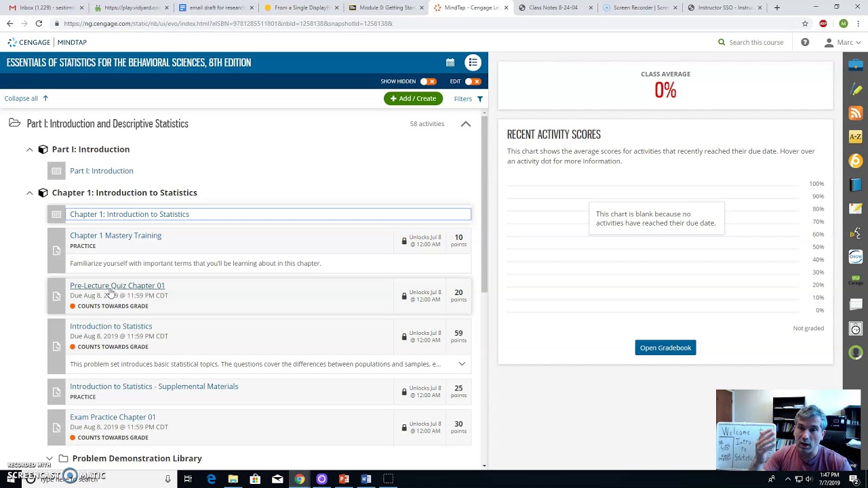Open File Explorer from taskbar
Viewport: 868px width, 488px height.
click(x=233, y=479)
